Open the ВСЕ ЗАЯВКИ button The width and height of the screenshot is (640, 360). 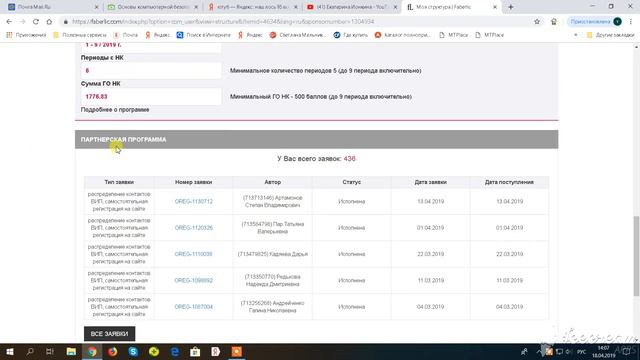[109, 333]
